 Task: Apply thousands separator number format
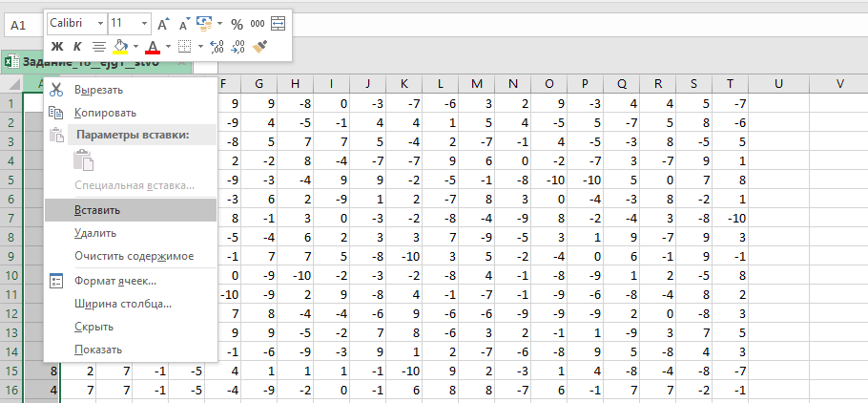coord(258,23)
